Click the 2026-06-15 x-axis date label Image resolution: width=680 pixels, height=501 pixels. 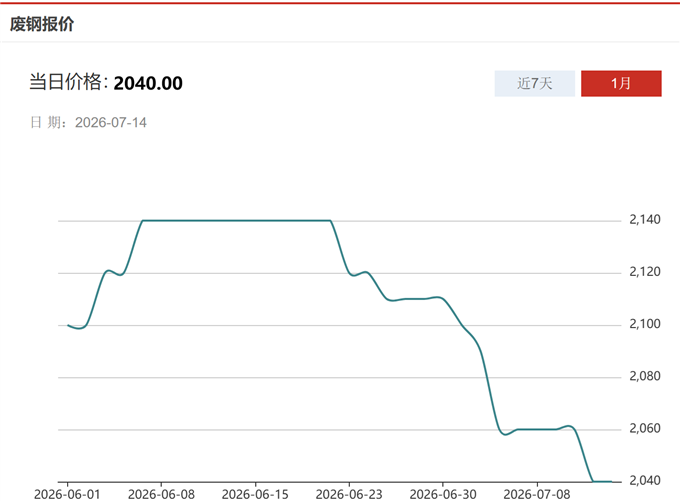coord(255,494)
